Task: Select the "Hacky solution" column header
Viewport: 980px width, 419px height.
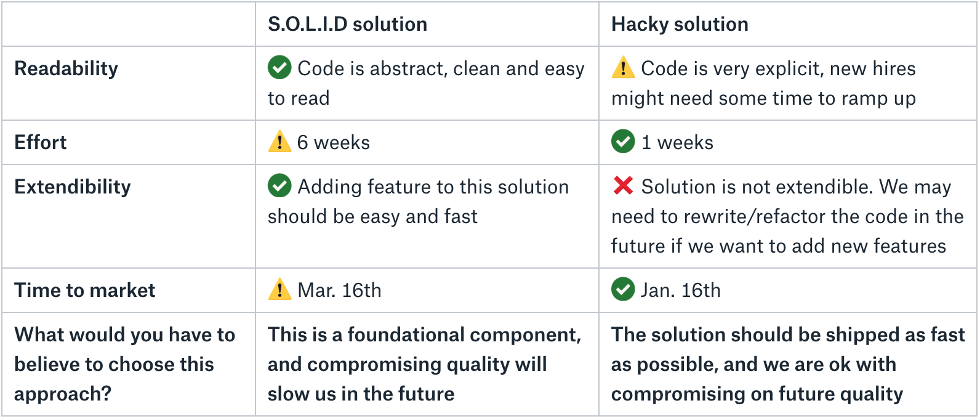Action: pyautogui.click(x=680, y=24)
